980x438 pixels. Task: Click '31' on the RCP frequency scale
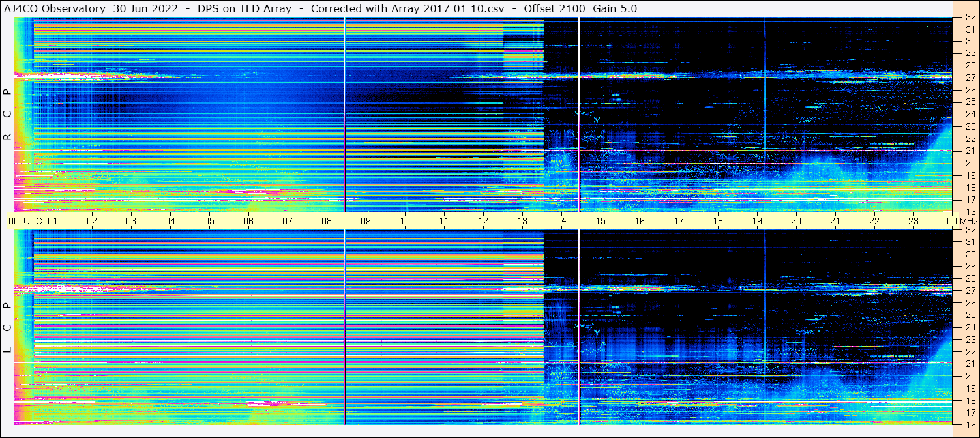[970, 29]
